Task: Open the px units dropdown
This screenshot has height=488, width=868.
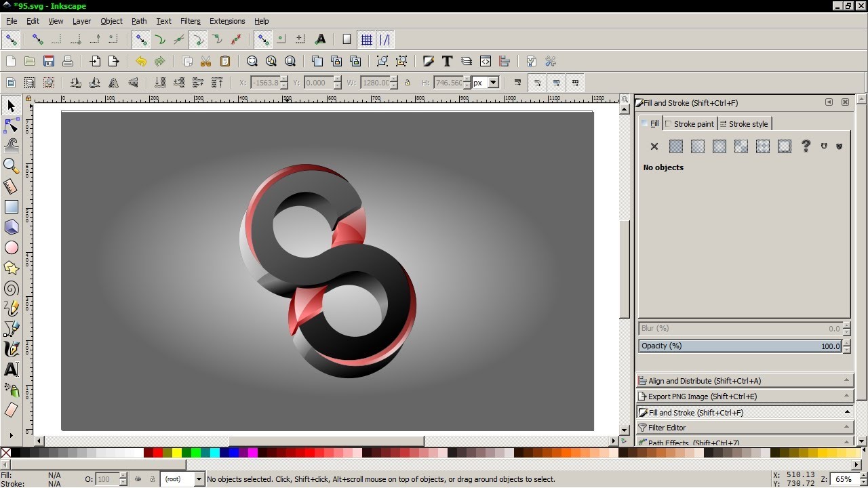Action: pyautogui.click(x=493, y=83)
